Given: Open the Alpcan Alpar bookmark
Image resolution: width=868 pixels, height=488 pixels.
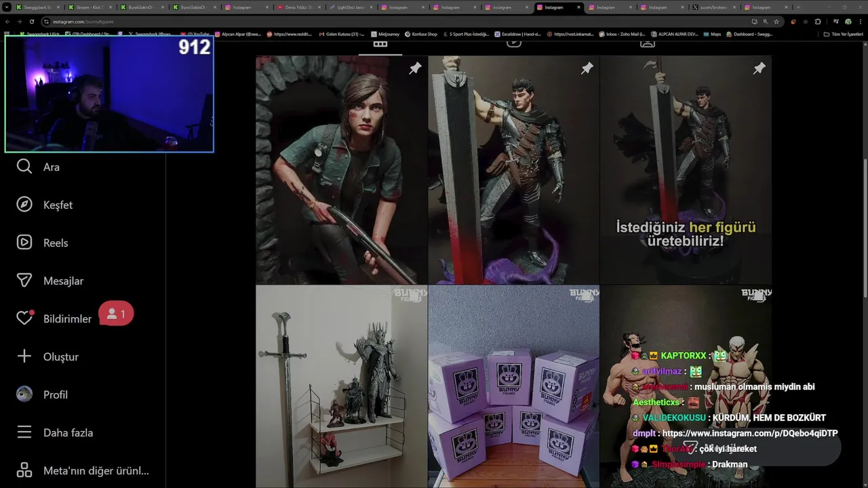Looking at the screenshot, I should tap(239, 34).
